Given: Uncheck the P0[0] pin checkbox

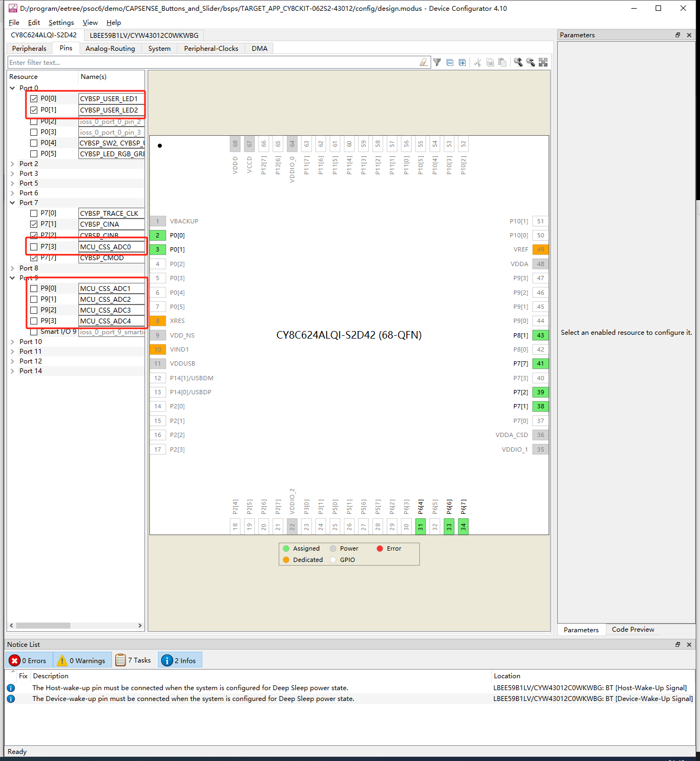Looking at the screenshot, I should (34, 98).
